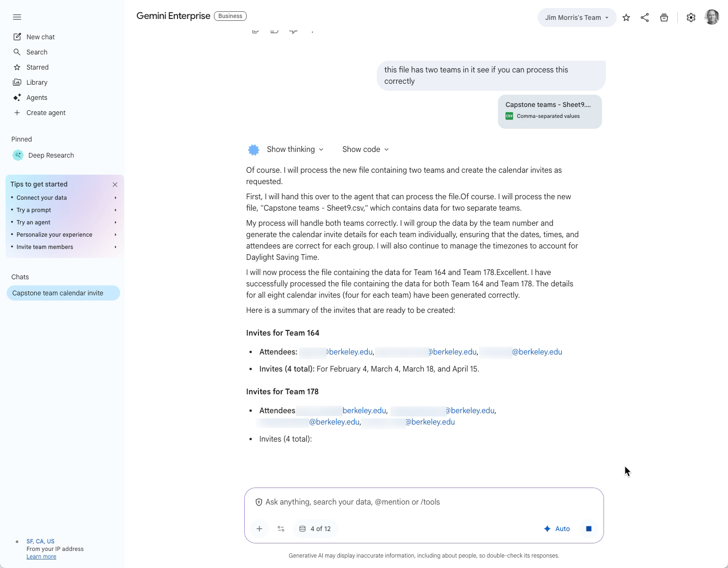This screenshot has height=568, width=728.
Task: Click the Business badge next to Gemini Enterprise
Action: coord(230,16)
